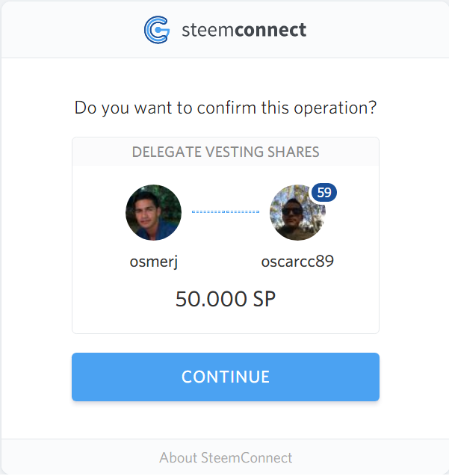
Task: Click the SP unit label
Action: (x=264, y=299)
